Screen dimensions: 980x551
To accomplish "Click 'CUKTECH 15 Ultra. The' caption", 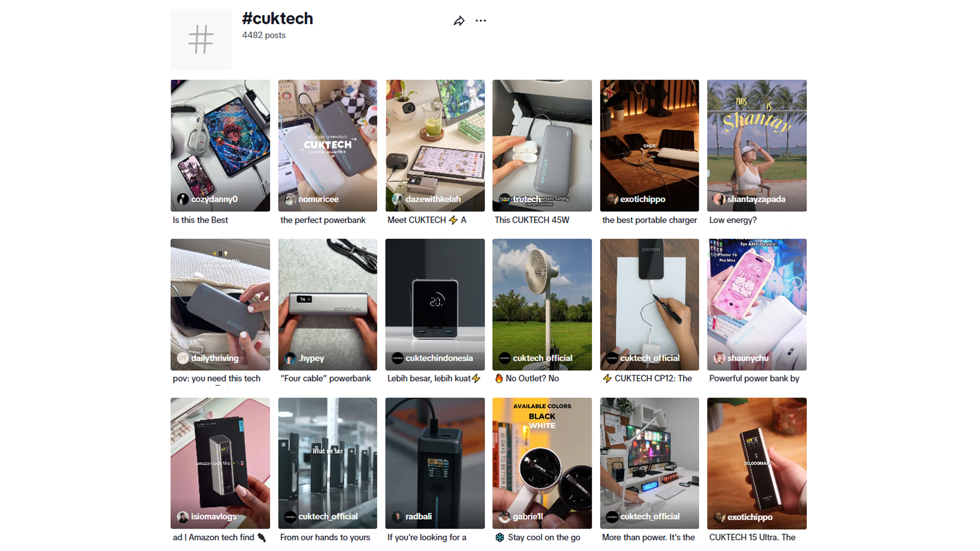I will click(752, 537).
